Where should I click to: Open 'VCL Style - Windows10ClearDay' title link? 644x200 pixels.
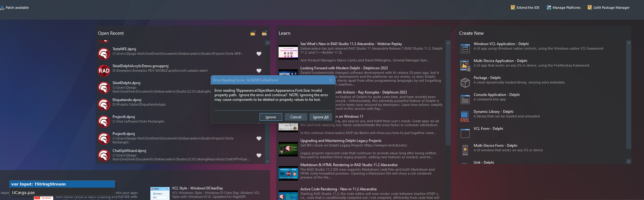pos(198,188)
